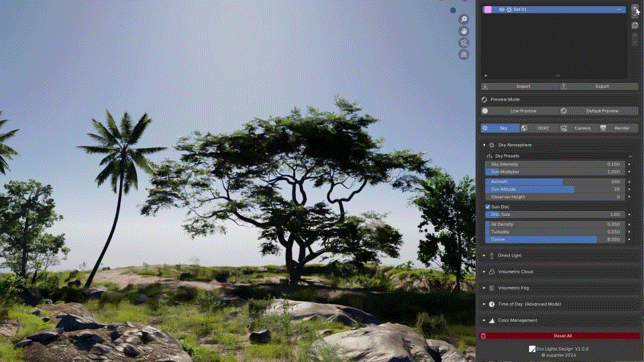Toggle keyframe dot next to Ozone

(x=629, y=239)
